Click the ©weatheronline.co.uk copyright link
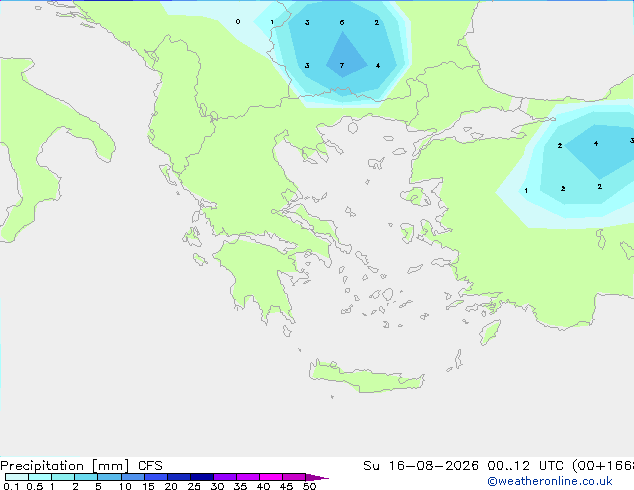 click(550, 481)
